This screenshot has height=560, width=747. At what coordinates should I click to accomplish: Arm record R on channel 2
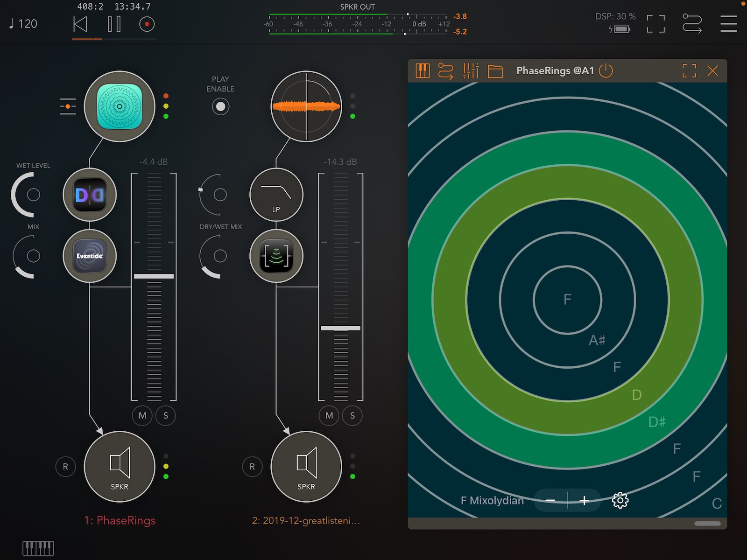[252, 467]
